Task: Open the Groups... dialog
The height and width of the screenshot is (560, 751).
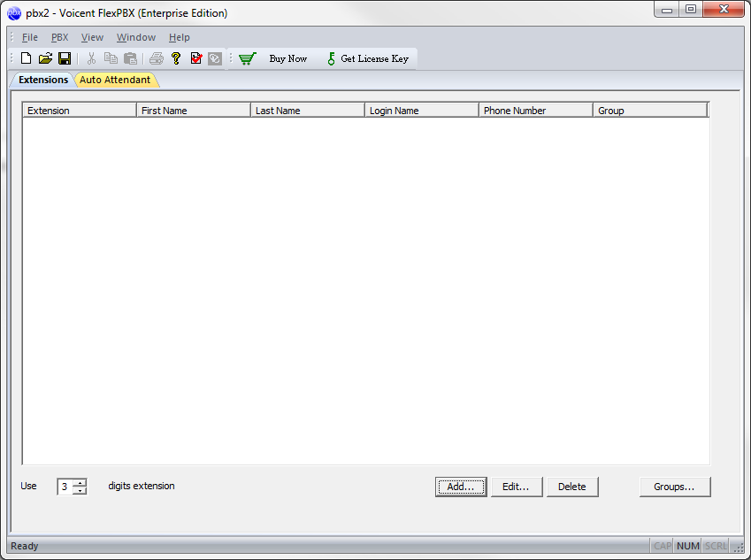Action: (x=675, y=487)
